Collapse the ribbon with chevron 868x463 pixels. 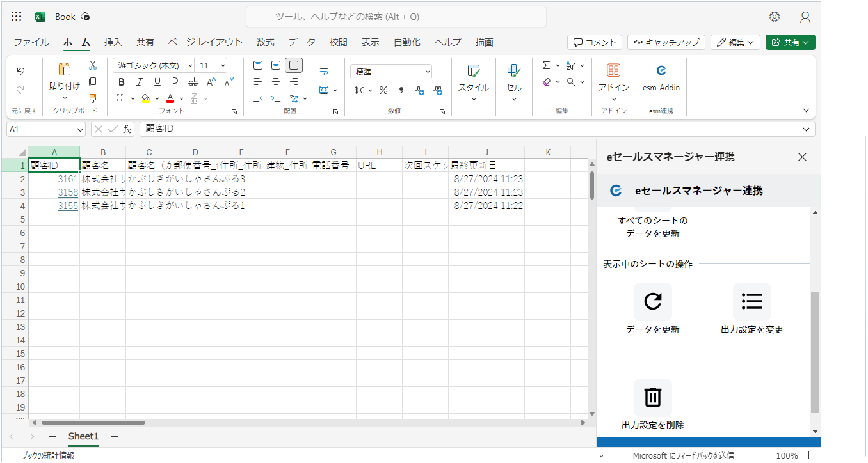click(x=806, y=110)
